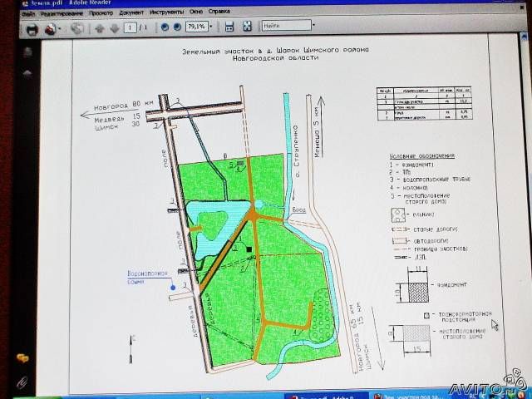Click the zoom in button

click(177, 27)
